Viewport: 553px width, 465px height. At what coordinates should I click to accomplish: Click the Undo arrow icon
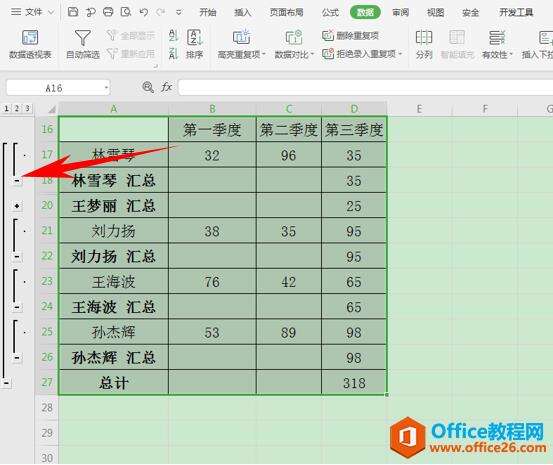click(x=144, y=12)
